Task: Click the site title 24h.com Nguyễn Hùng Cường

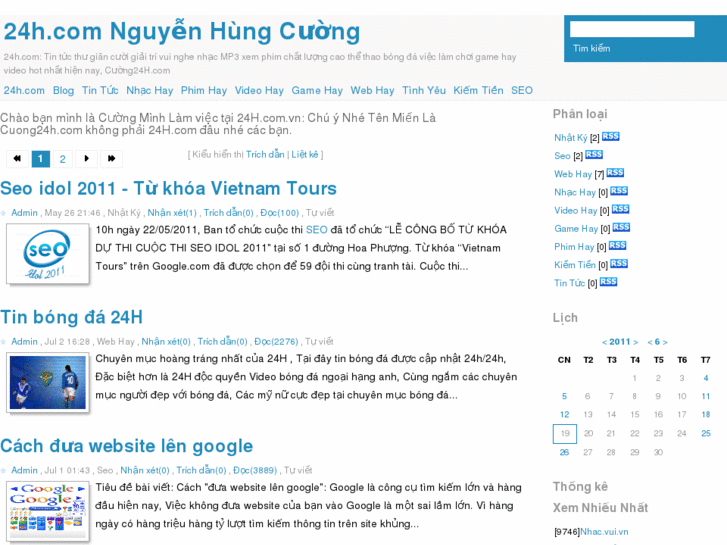Action: click(x=182, y=32)
